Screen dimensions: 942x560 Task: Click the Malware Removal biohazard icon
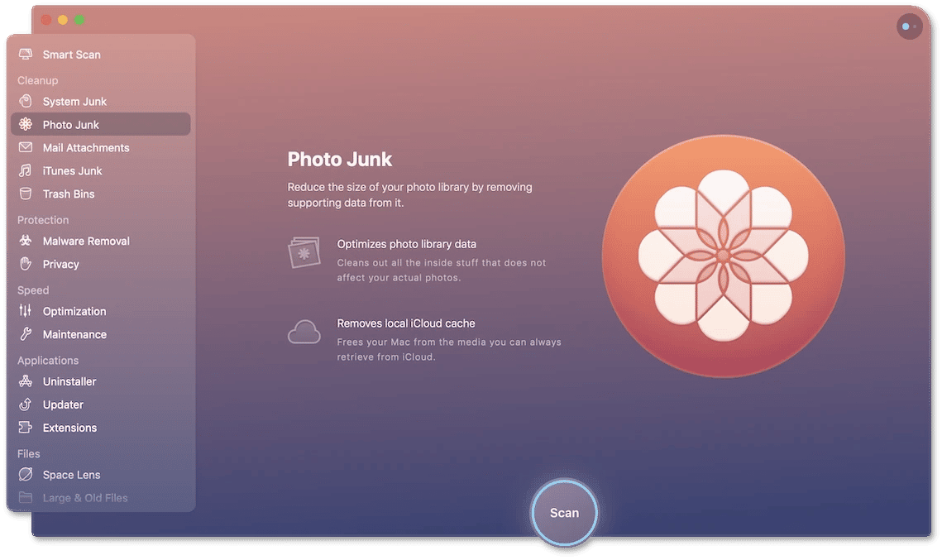pos(26,241)
